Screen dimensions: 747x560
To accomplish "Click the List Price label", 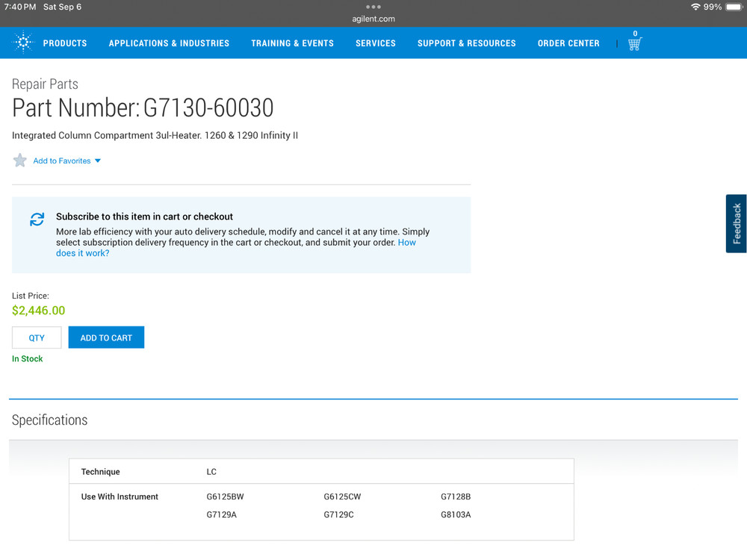I will point(31,296).
